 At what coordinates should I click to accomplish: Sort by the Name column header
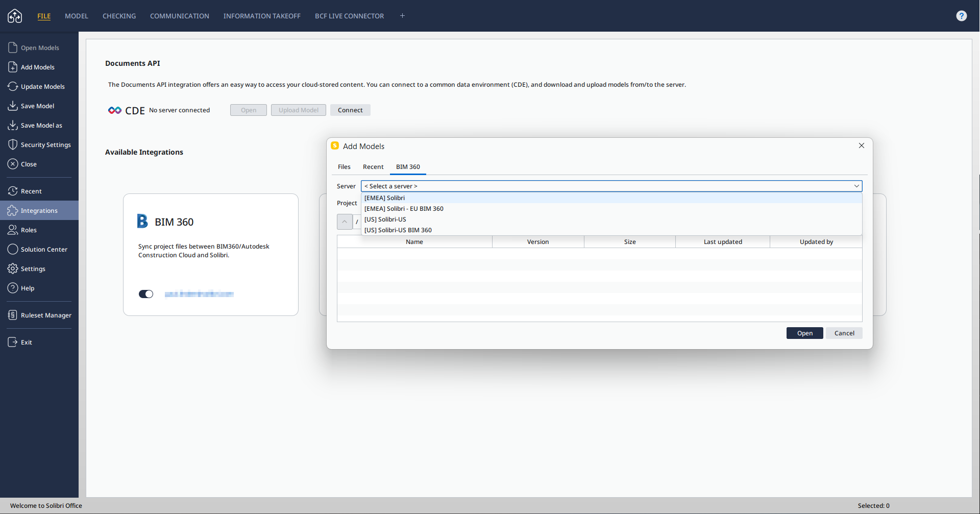point(414,242)
